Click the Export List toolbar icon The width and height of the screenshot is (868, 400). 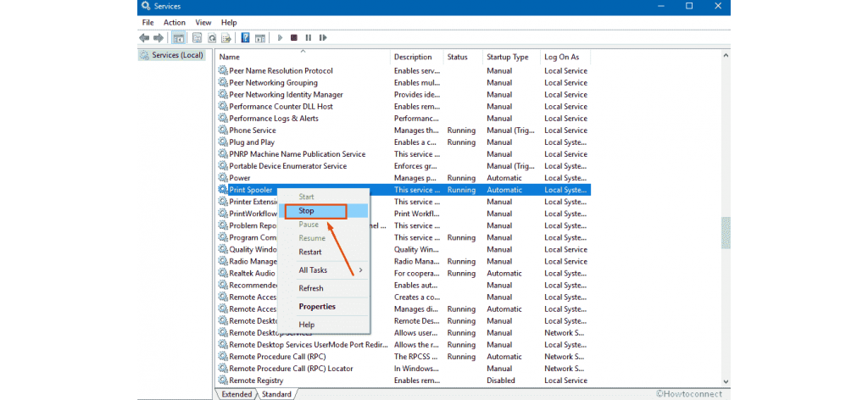pos(226,38)
